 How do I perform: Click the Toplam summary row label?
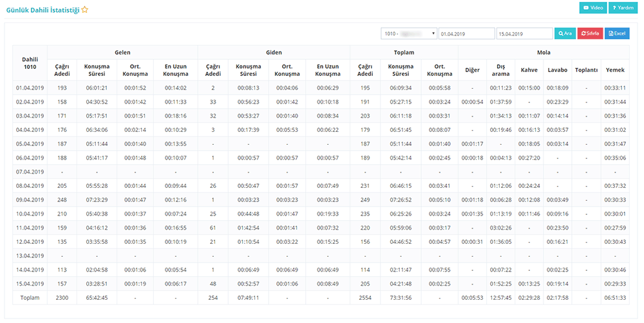point(30,298)
